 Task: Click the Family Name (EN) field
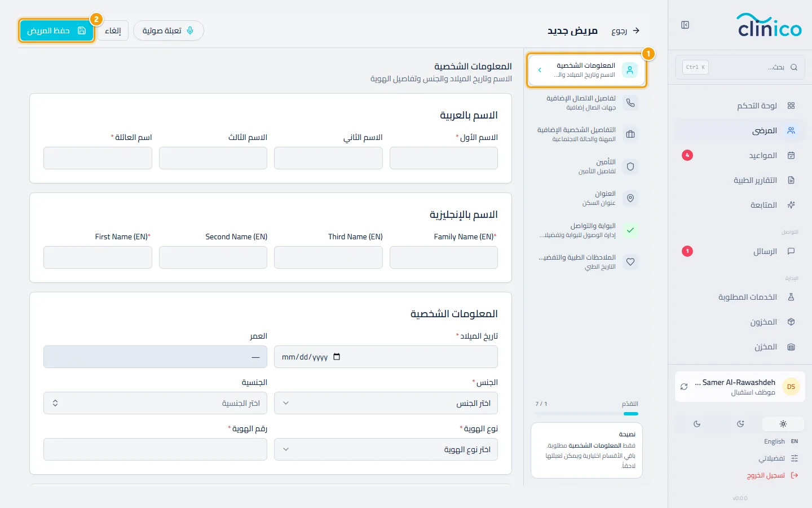tap(444, 257)
